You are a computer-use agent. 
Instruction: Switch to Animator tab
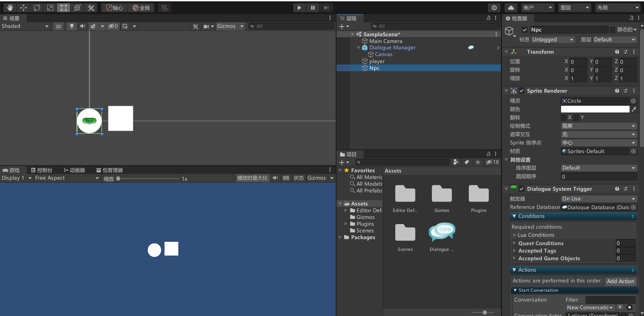[x=74, y=170]
